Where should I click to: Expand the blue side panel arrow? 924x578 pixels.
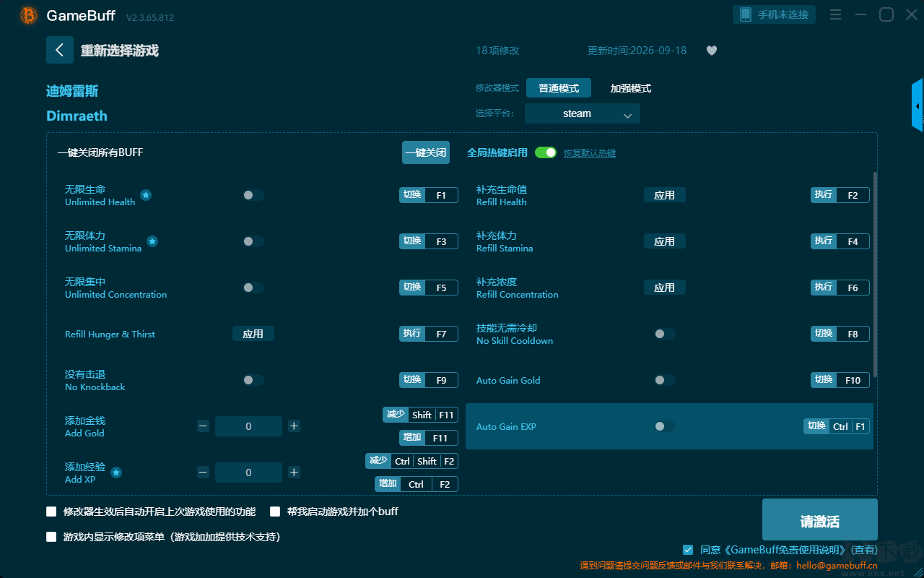click(x=918, y=105)
